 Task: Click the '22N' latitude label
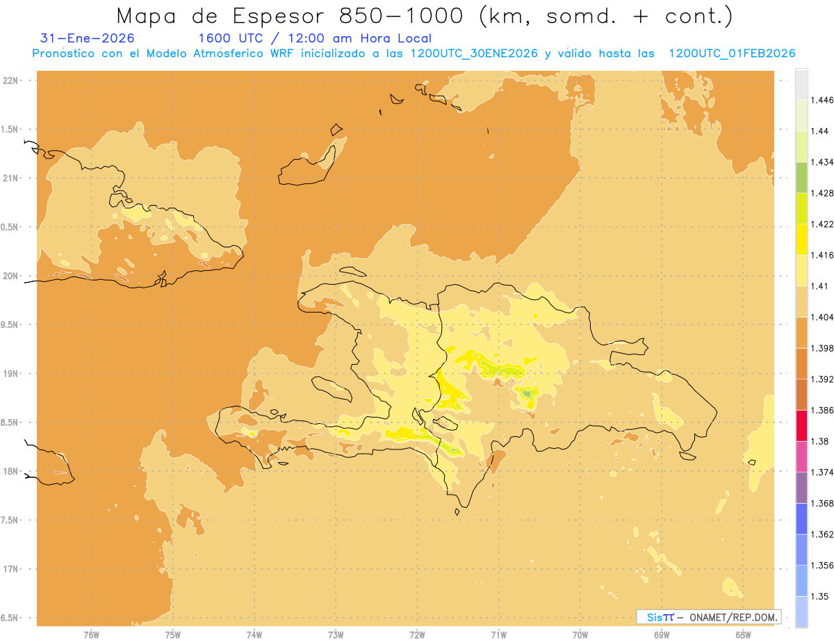coord(10,80)
